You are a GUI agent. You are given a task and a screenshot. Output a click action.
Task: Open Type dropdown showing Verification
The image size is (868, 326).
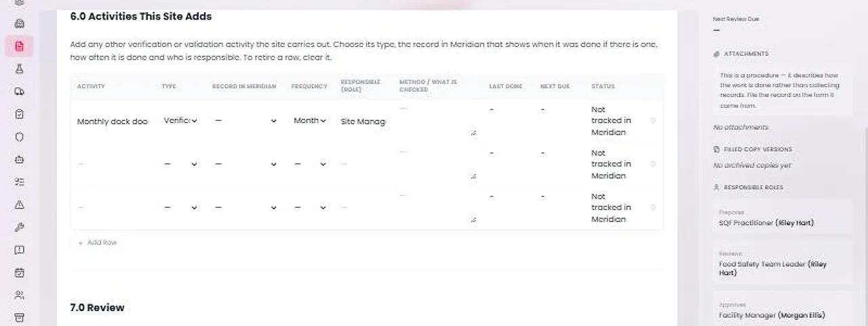pos(180,120)
